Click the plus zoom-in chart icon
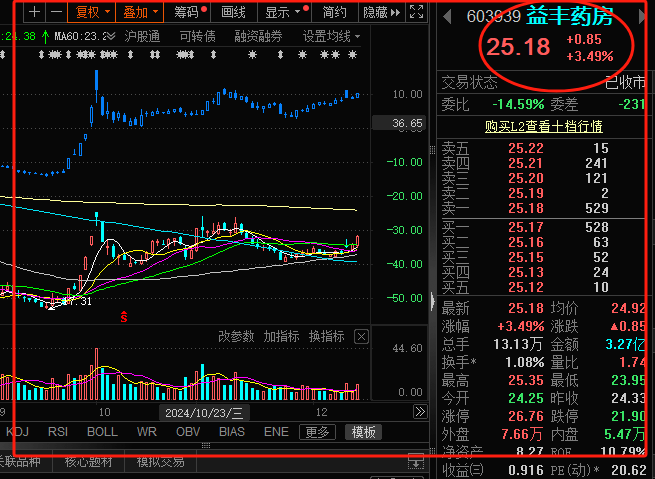 tap(35, 13)
